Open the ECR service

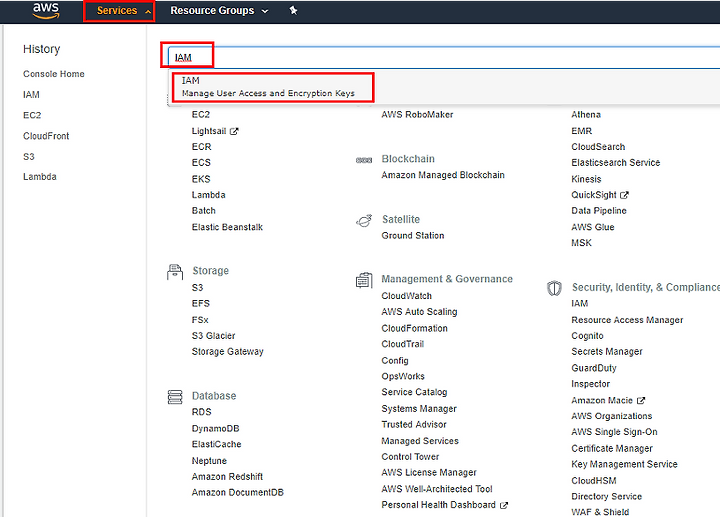pos(202,147)
